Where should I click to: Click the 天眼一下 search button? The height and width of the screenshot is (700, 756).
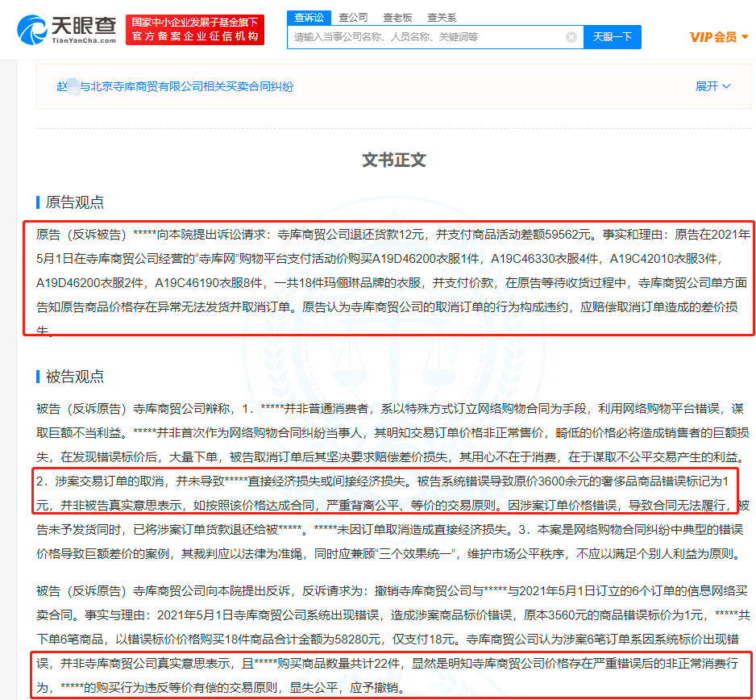[x=612, y=37]
